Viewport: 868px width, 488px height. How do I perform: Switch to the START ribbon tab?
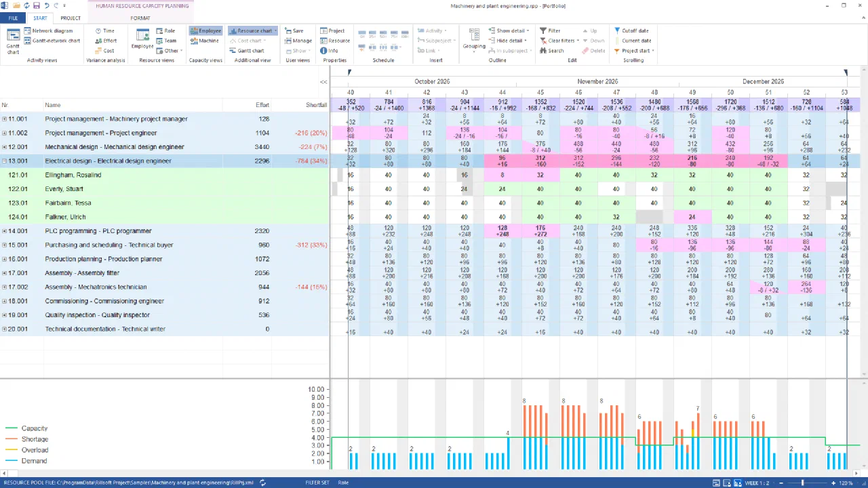(41, 18)
